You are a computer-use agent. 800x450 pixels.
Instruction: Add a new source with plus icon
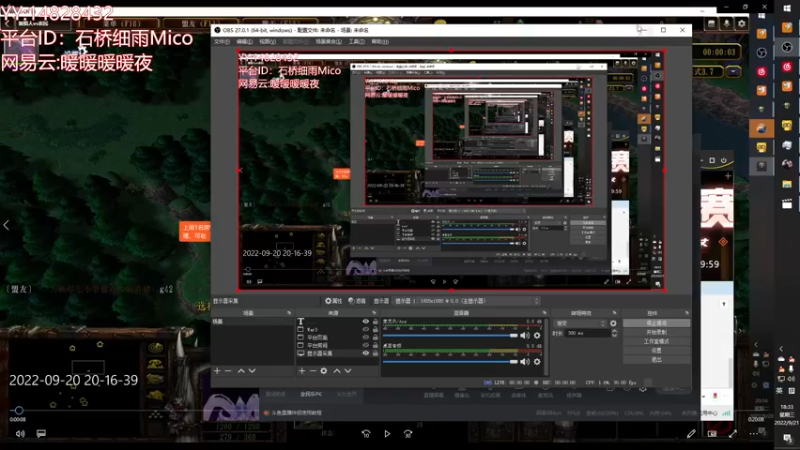coord(302,371)
